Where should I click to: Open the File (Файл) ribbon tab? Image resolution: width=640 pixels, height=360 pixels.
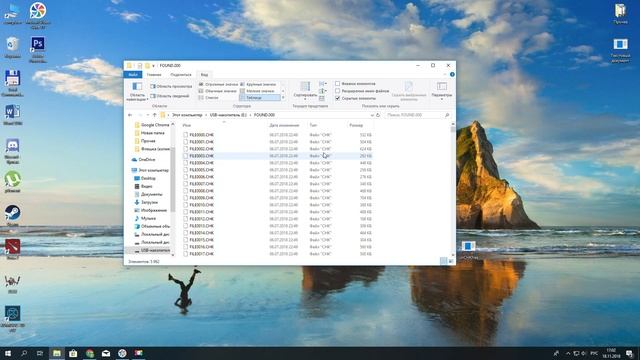coord(133,75)
